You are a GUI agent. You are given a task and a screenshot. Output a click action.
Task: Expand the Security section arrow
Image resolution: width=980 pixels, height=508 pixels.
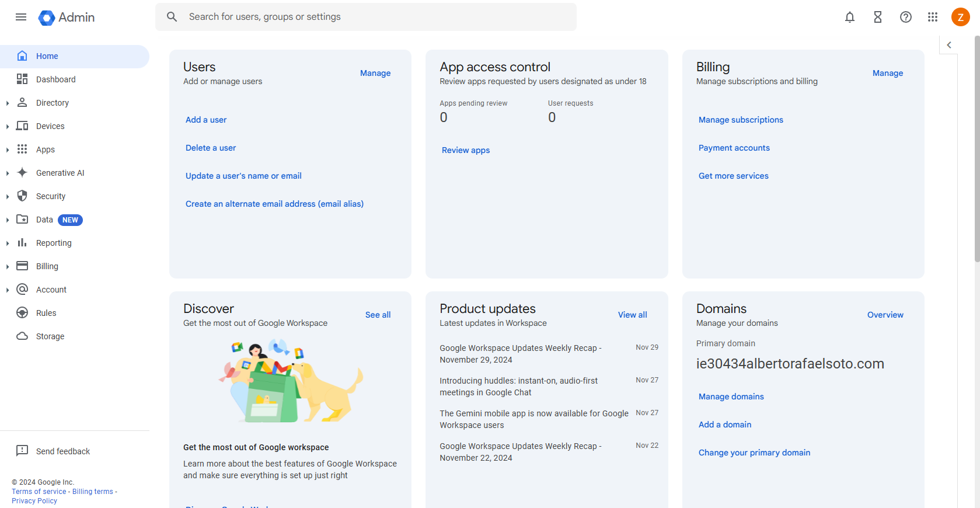tap(8, 197)
